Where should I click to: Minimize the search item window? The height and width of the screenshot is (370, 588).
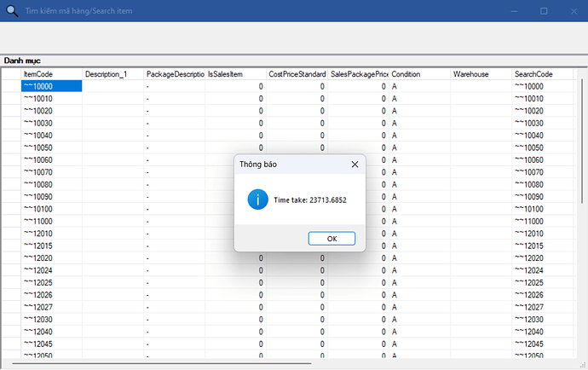[514, 11]
